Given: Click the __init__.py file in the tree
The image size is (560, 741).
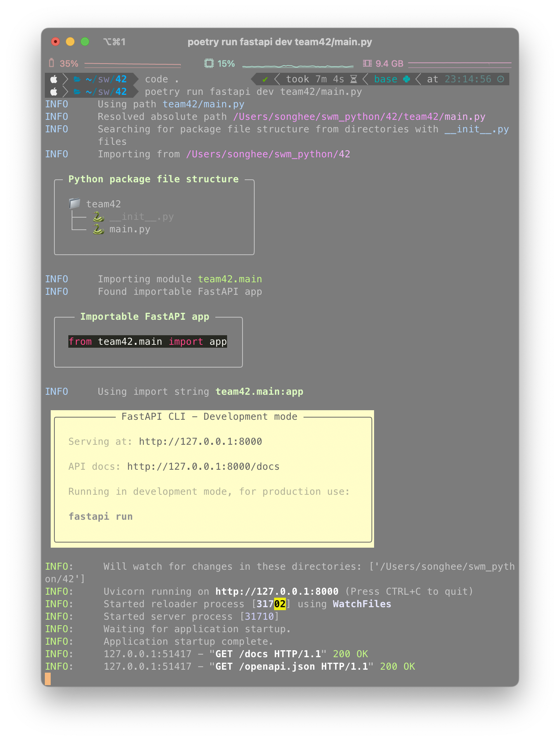Looking at the screenshot, I should coord(141,216).
